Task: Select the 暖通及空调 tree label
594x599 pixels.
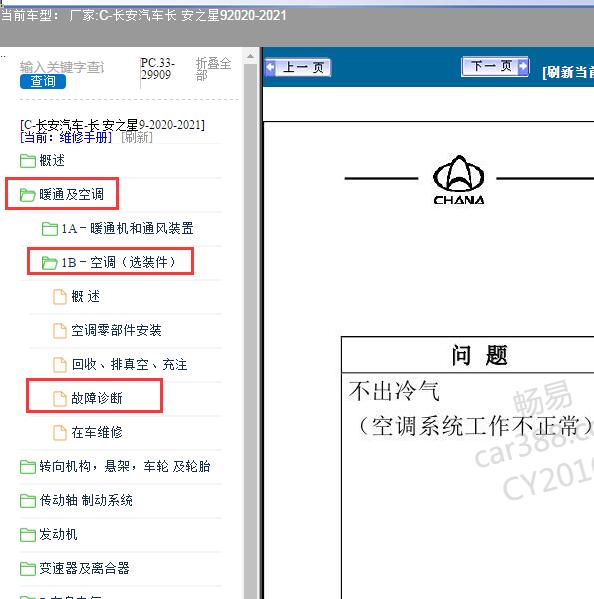Action: pos(71,194)
